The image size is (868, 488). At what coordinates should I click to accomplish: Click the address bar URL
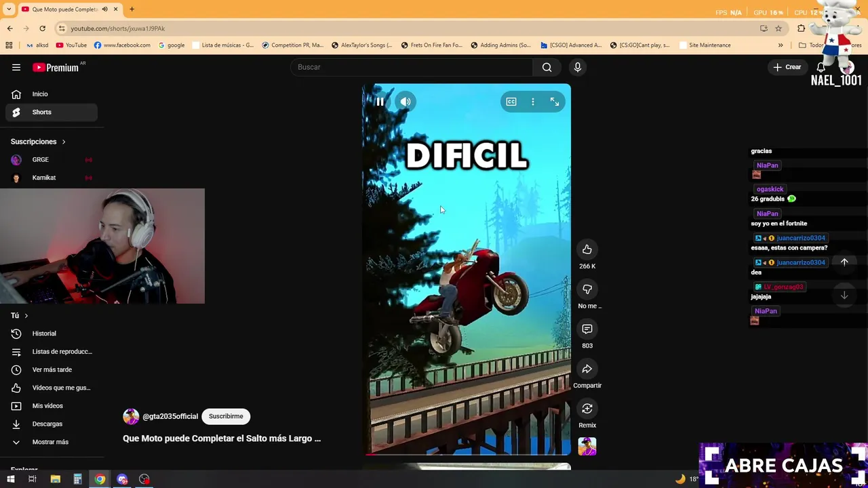pyautogui.click(x=117, y=28)
